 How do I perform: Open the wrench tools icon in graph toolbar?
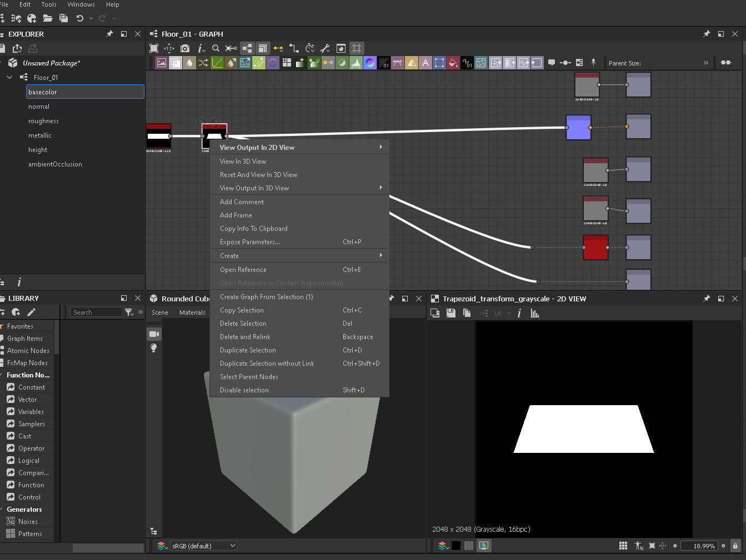pyautogui.click(x=326, y=48)
